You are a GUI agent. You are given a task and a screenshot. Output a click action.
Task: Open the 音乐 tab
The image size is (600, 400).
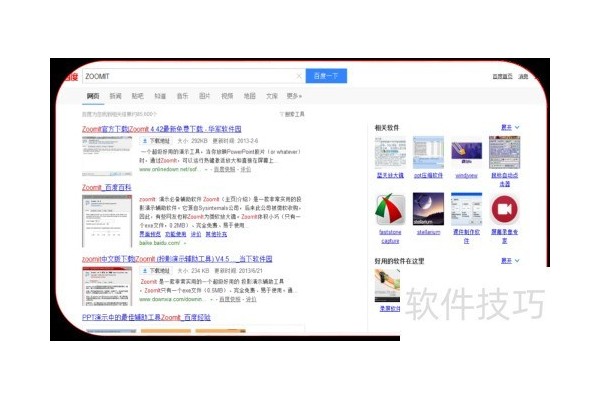pyautogui.click(x=182, y=96)
